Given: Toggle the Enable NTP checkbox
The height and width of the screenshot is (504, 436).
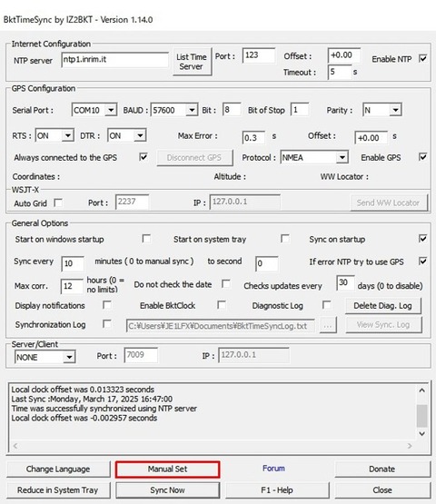Looking at the screenshot, I should [x=422, y=58].
